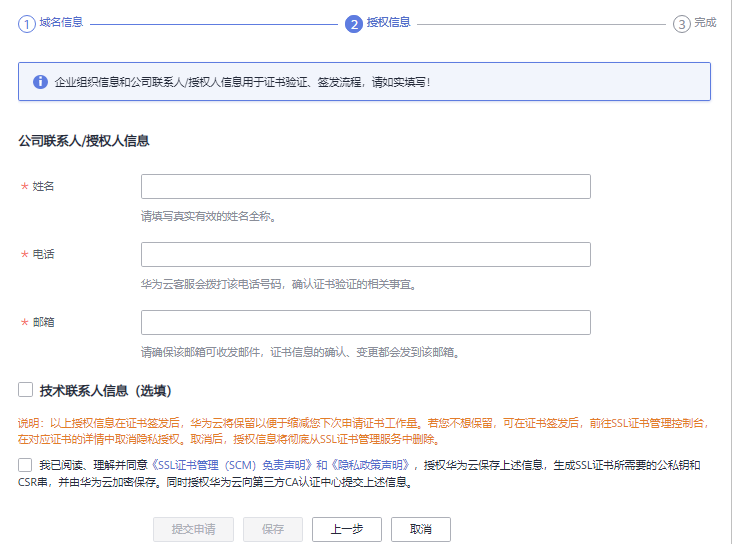Click the 提交申请 button
736x544 pixels.
coord(193,529)
